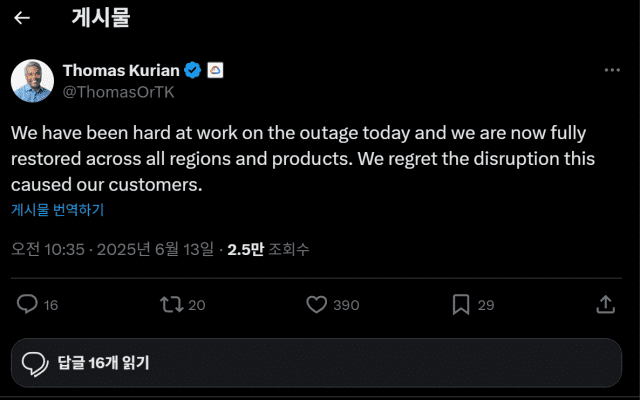Click the 게시물 번역하기 translate link

[57, 210]
